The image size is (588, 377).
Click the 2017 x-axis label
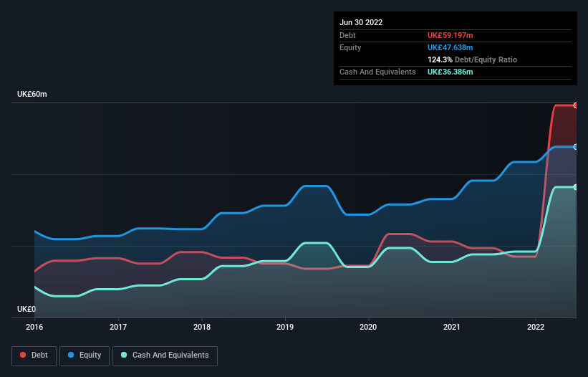(x=118, y=327)
